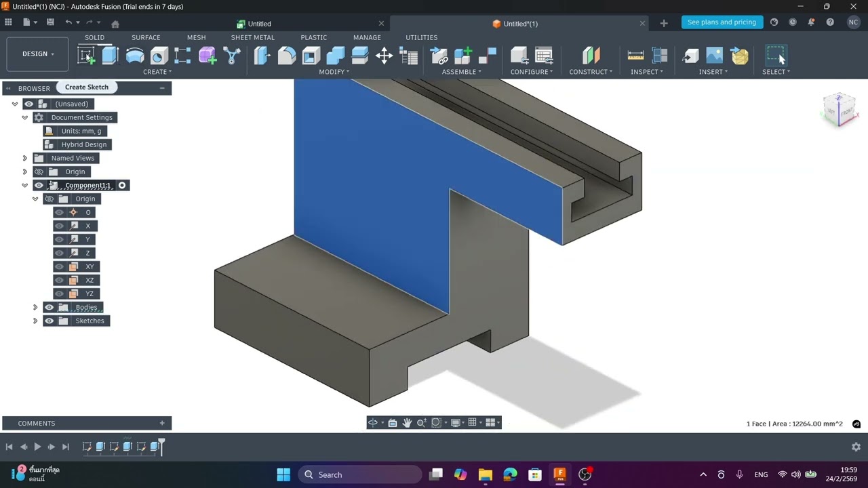Activate Component1:1 with its radio button

tap(122, 185)
